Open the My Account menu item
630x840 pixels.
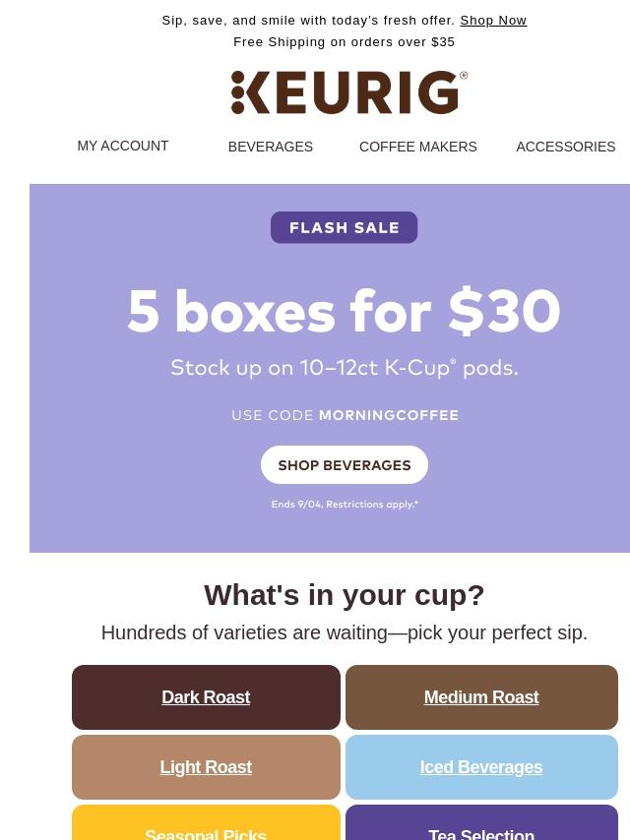pyautogui.click(x=123, y=146)
